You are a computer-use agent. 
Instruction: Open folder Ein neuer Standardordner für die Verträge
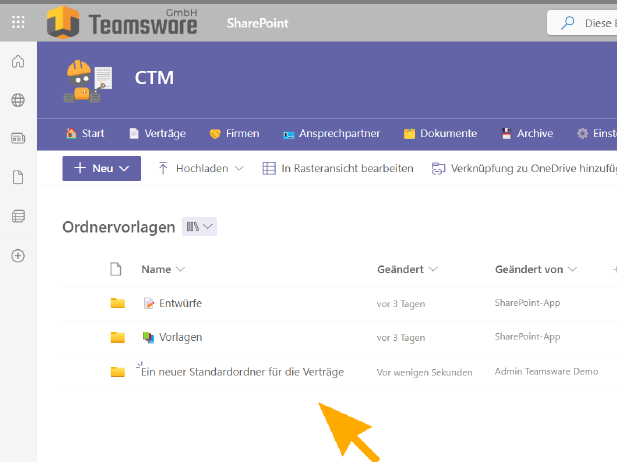[x=242, y=372]
